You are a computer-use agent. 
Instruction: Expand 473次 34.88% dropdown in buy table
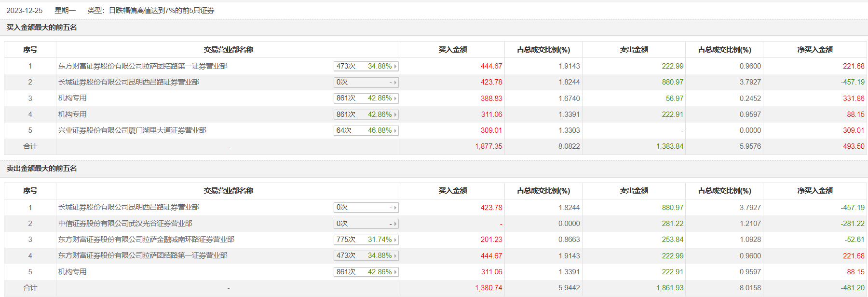pos(366,66)
